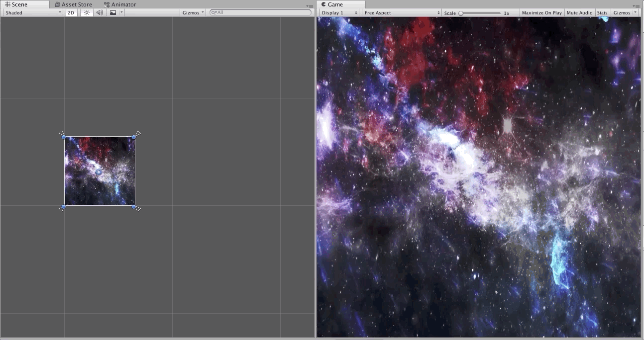Screen dimensions: 644x340
Task: Open the Scene panel options menu icon
Action: (x=310, y=6)
